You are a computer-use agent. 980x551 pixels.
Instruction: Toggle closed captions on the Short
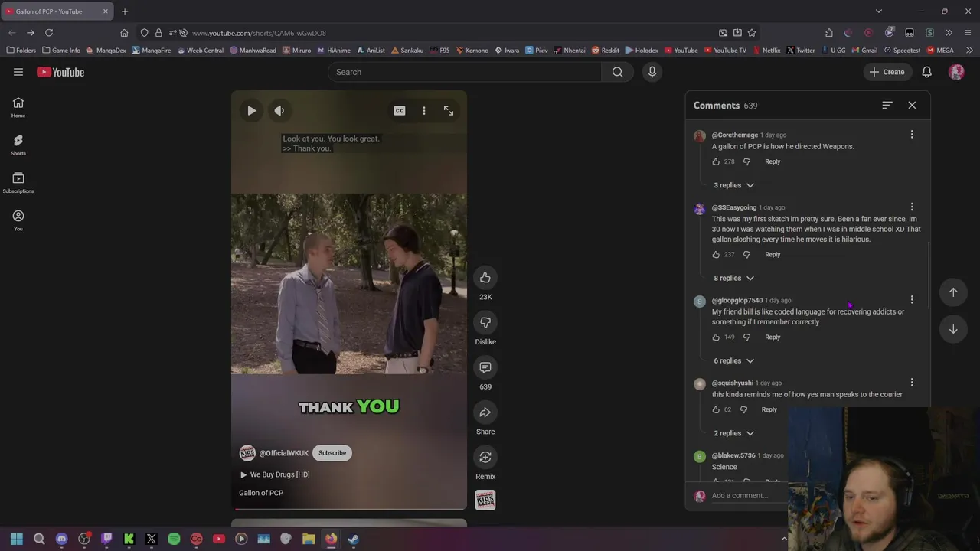400,111
